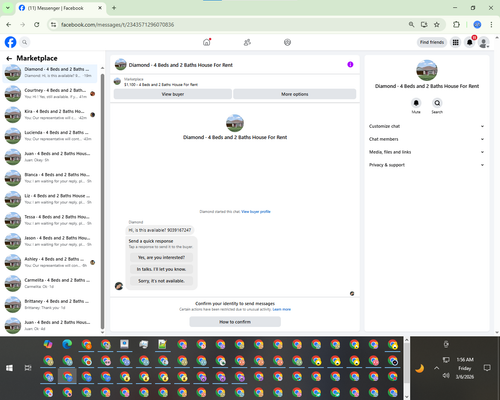Click the taskbar overflow scroll down arrow
Viewport: 500px width, 400px height.
tap(407, 397)
